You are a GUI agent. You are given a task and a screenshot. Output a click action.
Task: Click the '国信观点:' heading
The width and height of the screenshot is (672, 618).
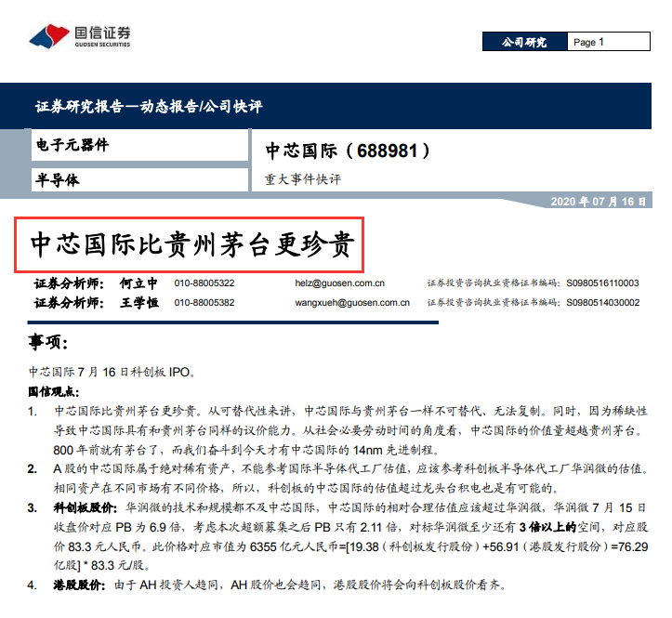[x=54, y=392]
